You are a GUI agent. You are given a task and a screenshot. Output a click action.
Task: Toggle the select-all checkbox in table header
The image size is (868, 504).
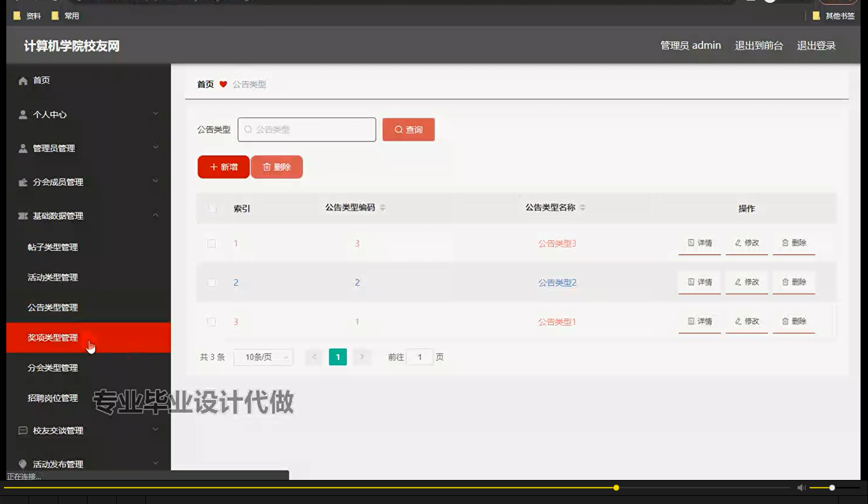211,208
